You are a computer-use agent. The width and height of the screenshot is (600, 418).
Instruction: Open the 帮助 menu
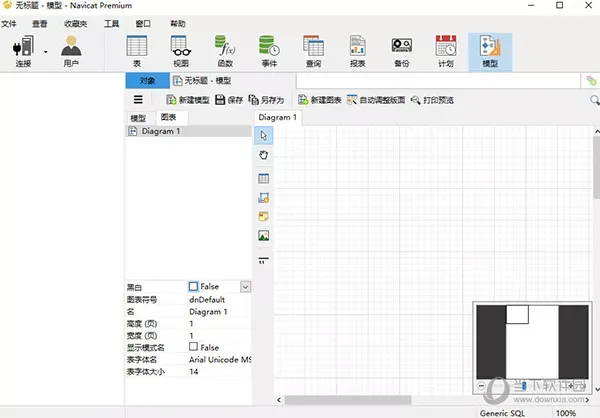(178, 24)
